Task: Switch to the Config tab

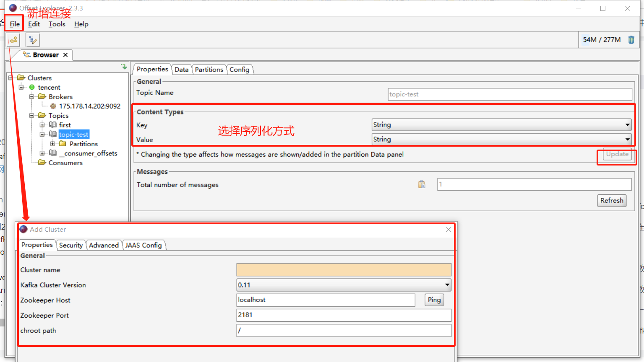Action: click(240, 70)
